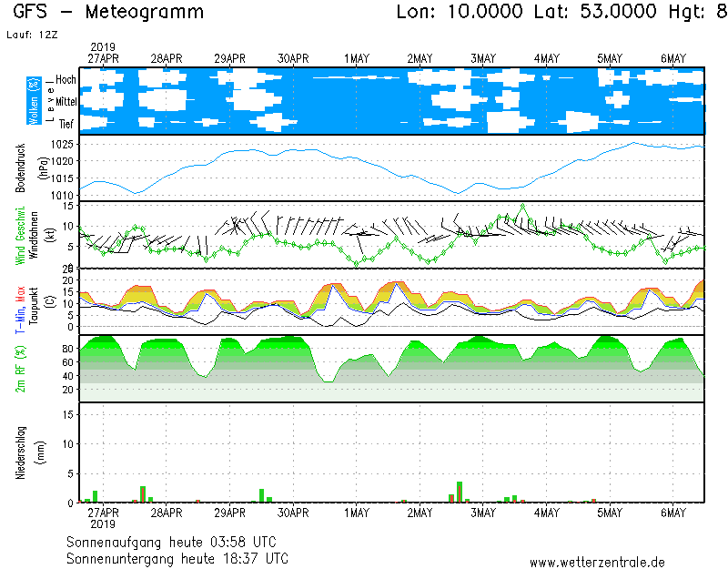Click the 30APR date label above the cloud panel
This screenshot has width=728, height=569.
tap(293, 58)
